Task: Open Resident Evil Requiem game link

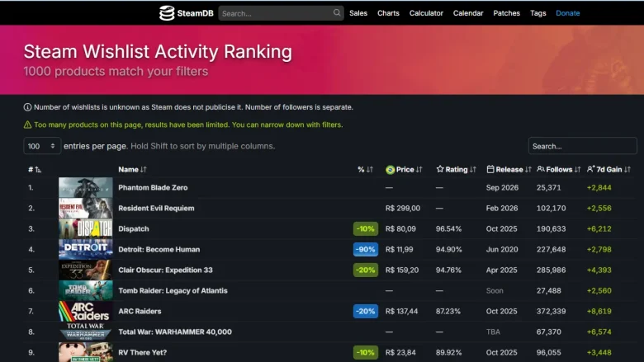Action: coord(156,208)
